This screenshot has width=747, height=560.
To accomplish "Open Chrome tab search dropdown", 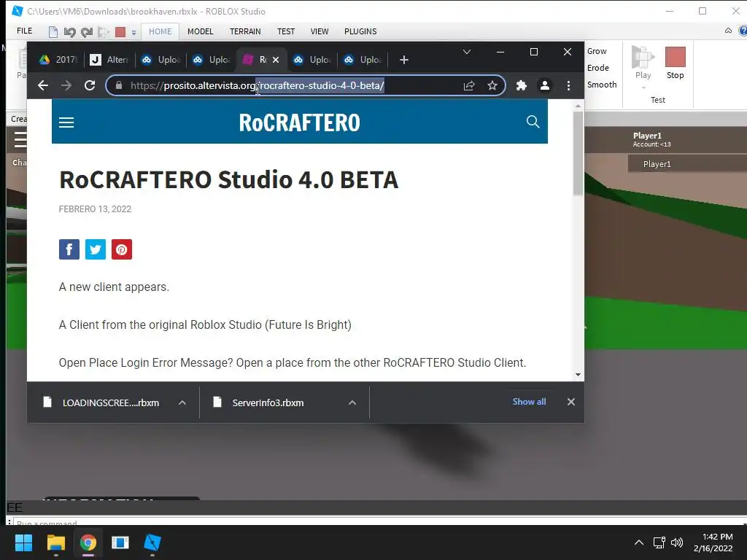I will click(x=467, y=52).
